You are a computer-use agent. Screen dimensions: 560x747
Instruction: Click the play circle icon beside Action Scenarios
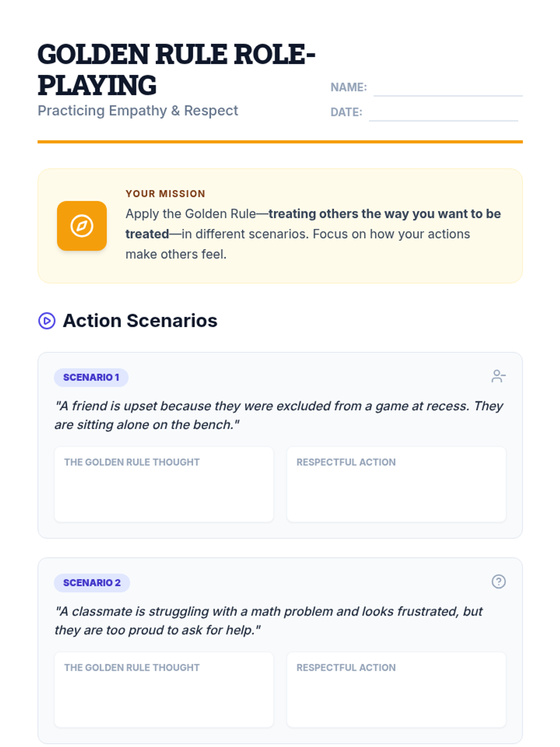[47, 321]
